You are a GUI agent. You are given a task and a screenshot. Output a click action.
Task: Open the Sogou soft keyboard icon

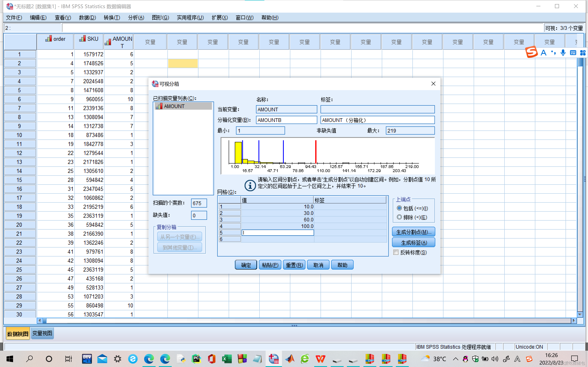tap(573, 52)
